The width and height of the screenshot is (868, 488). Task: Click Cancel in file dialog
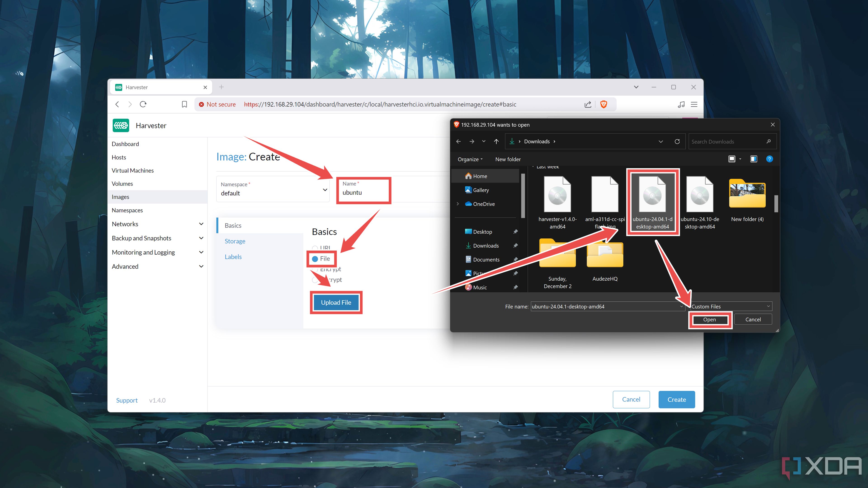click(753, 320)
